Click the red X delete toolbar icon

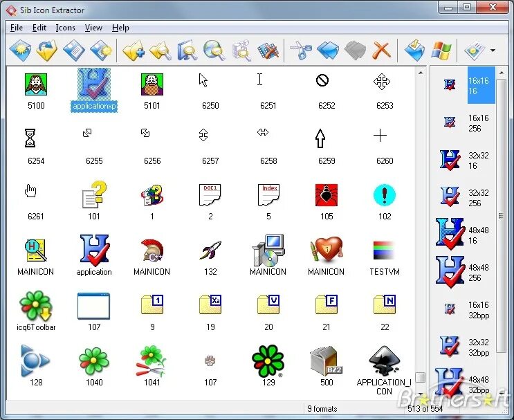point(382,50)
